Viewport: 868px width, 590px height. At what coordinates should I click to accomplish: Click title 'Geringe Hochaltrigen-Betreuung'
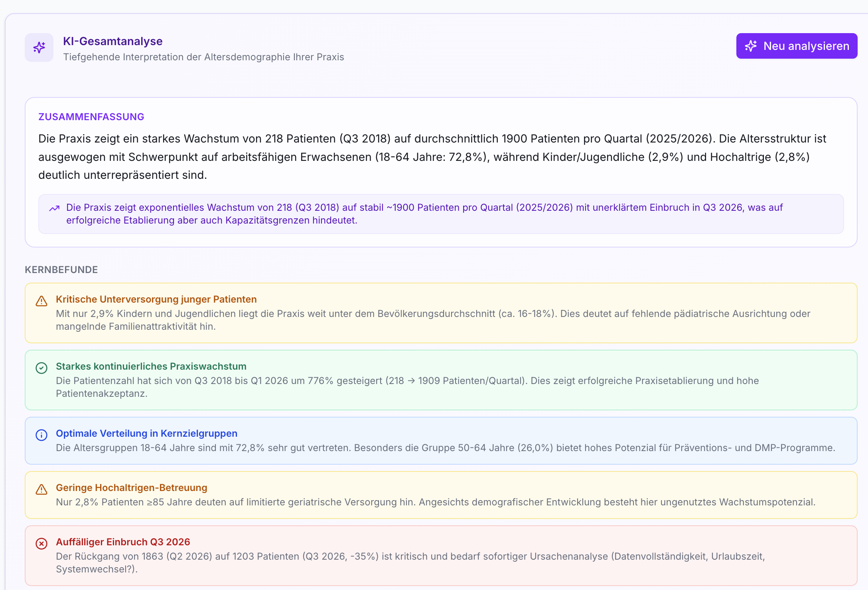point(132,487)
